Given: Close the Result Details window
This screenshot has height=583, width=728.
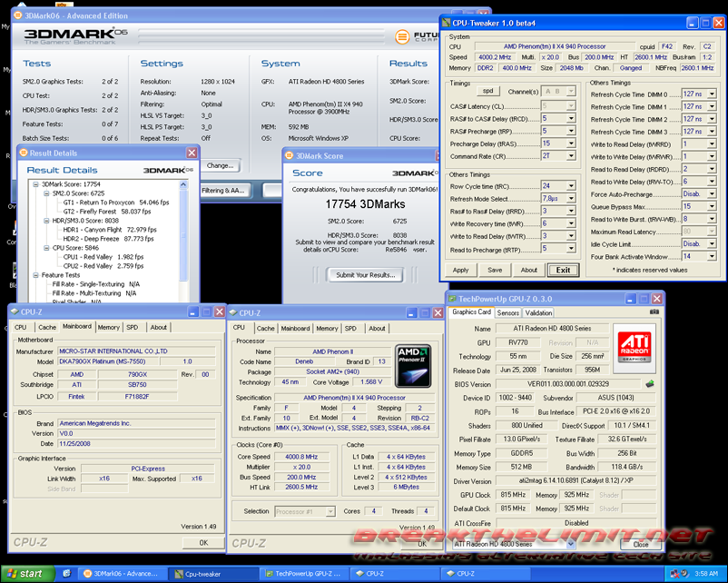Looking at the screenshot, I should pos(192,153).
